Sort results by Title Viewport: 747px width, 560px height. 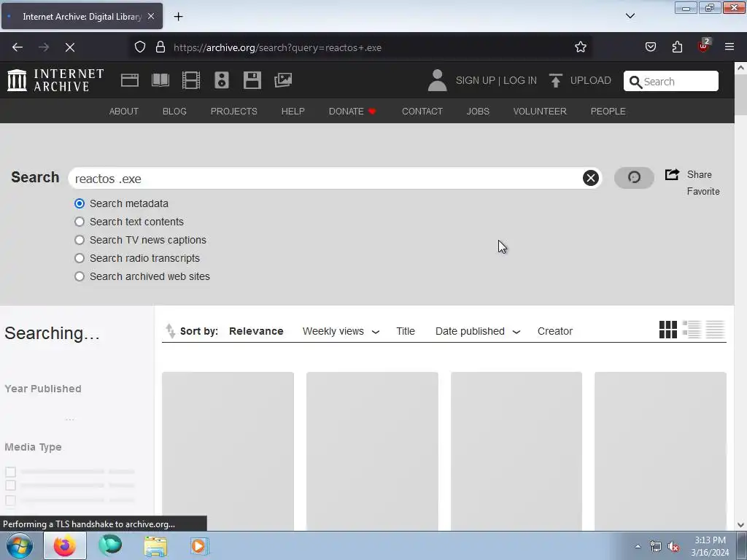tap(406, 331)
